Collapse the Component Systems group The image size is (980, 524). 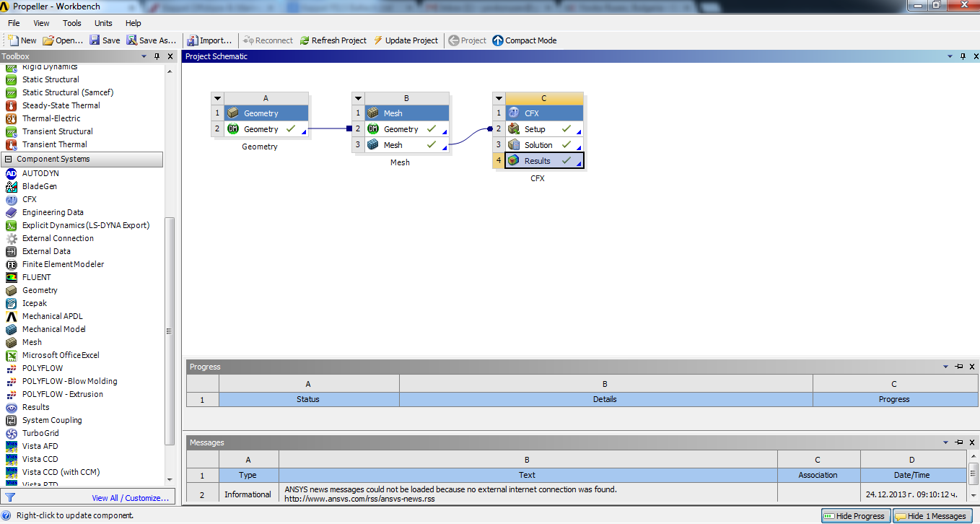9,159
